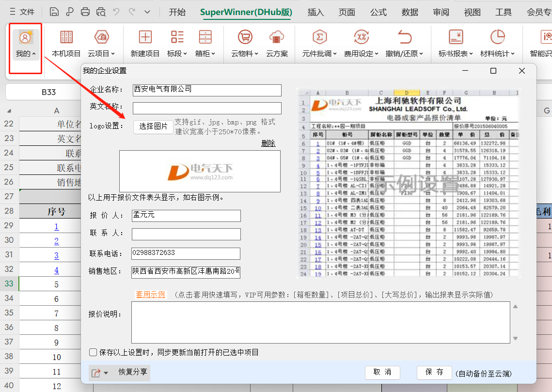The height and width of the screenshot is (392, 552).
Task: Switch to the 开始 tab
Action: (x=177, y=12)
